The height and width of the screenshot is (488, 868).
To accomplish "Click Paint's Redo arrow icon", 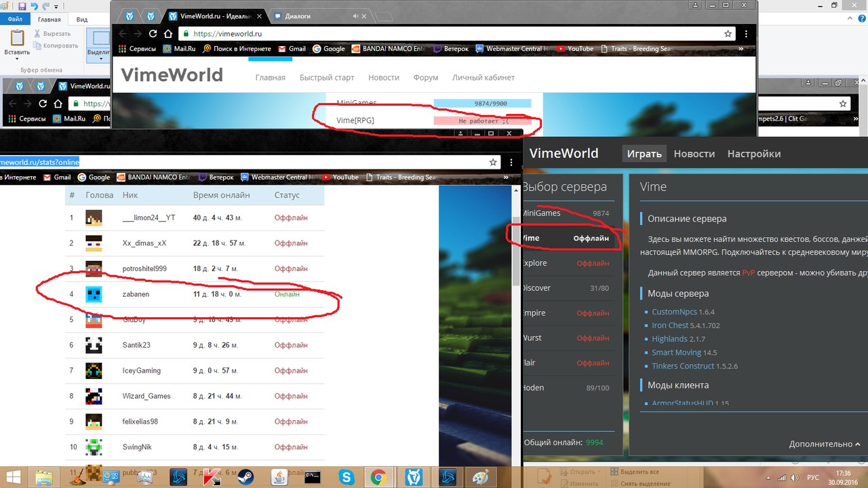I will tap(46, 6).
